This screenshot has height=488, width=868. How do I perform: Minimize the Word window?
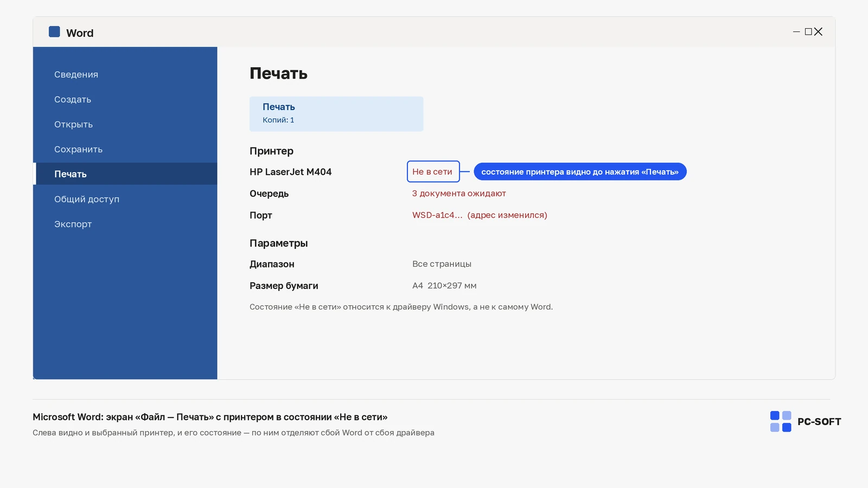pos(796,32)
